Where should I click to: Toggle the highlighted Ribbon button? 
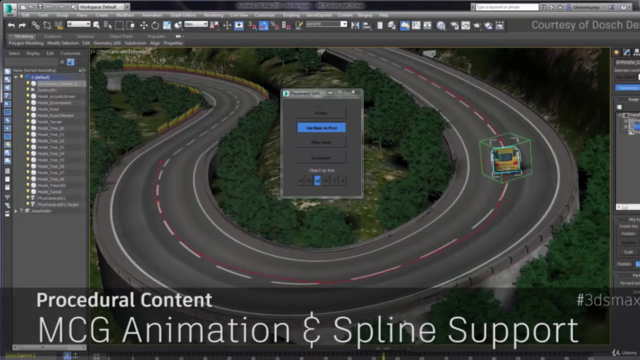(405, 26)
